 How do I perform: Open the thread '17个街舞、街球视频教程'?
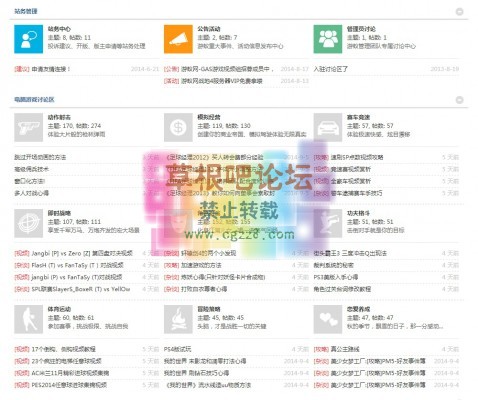63,349
